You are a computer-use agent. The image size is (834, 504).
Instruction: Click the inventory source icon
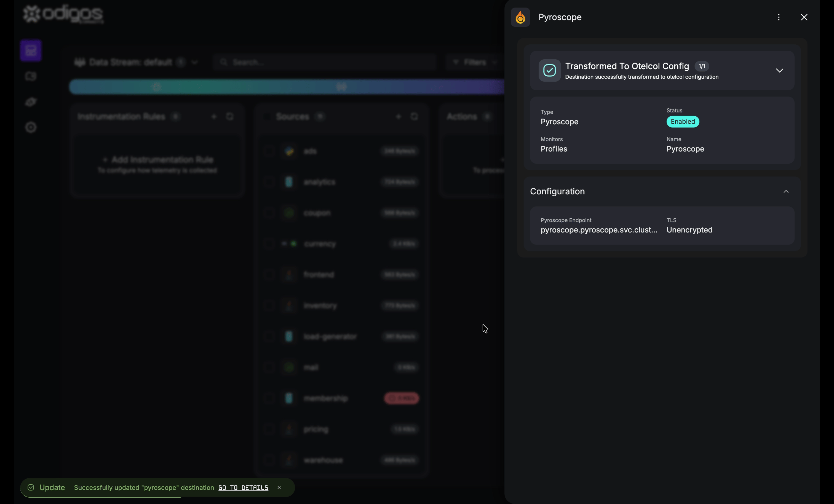click(289, 306)
